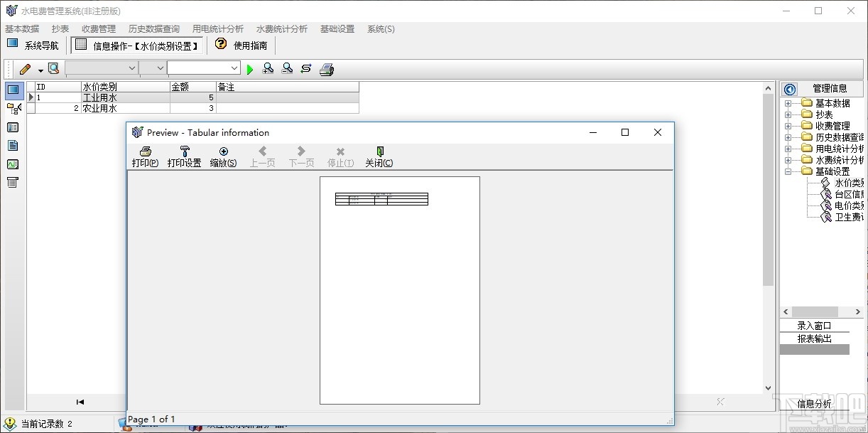The height and width of the screenshot is (433, 868).
Task: Click the 水价类别 column header
Action: pyautogui.click(x=126, y=87)
